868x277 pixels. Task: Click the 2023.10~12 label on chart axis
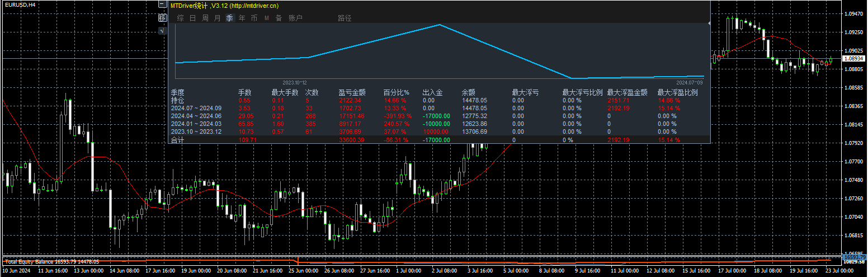(295, 82)
